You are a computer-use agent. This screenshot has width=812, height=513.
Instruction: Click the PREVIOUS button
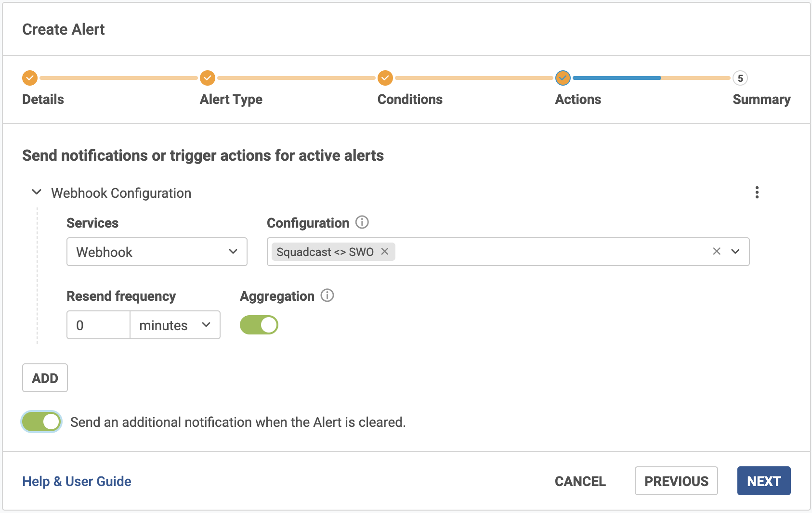676,481
